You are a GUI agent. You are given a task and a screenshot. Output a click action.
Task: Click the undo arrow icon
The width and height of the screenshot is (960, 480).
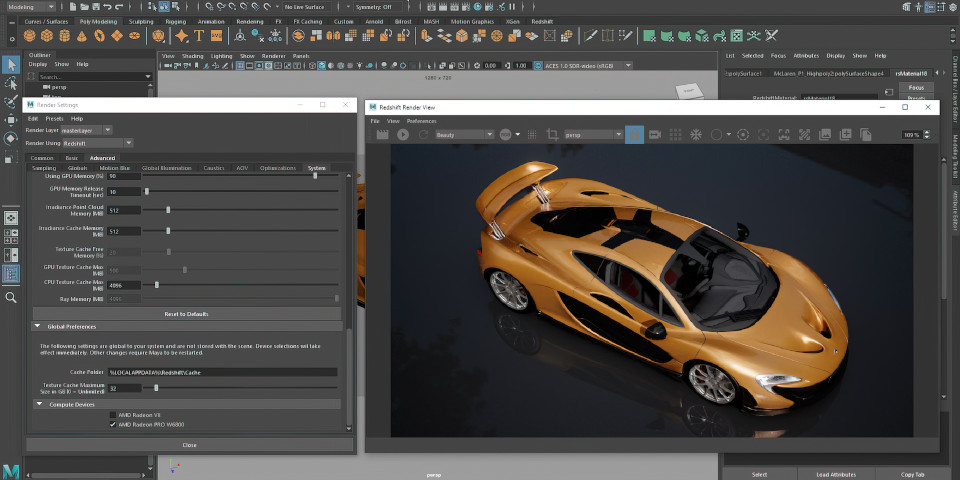[107, 7]
